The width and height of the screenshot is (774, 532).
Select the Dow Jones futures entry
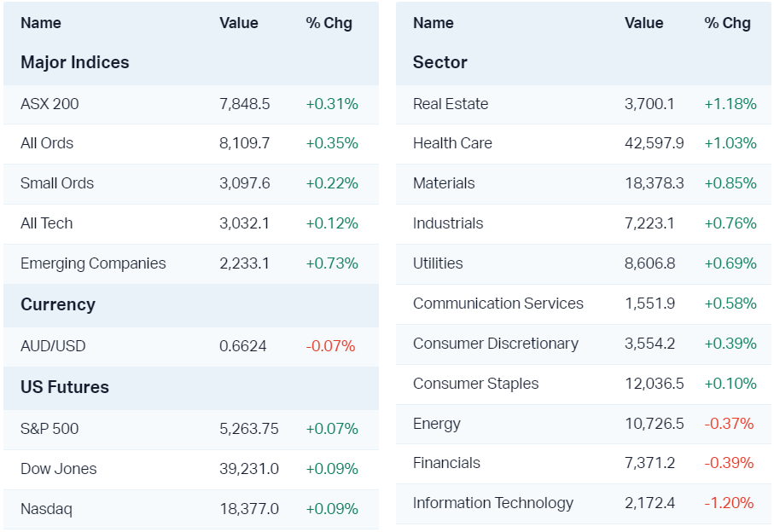(59, 469)
